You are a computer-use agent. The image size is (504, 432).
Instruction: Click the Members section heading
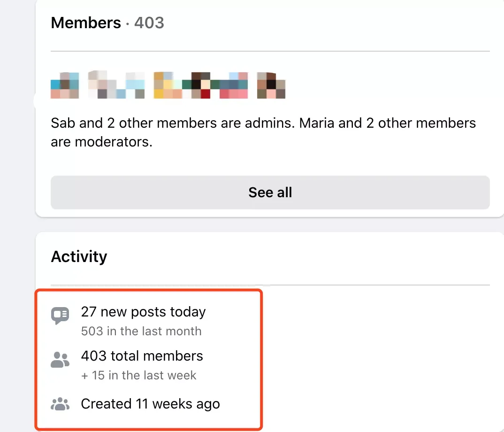coord(86,23)
